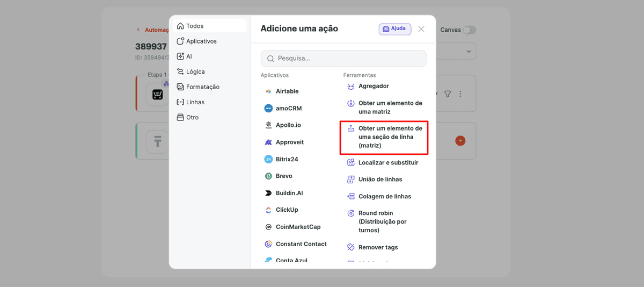
Task: Choose the amoCRM label
Action: (x=289, y=108)
